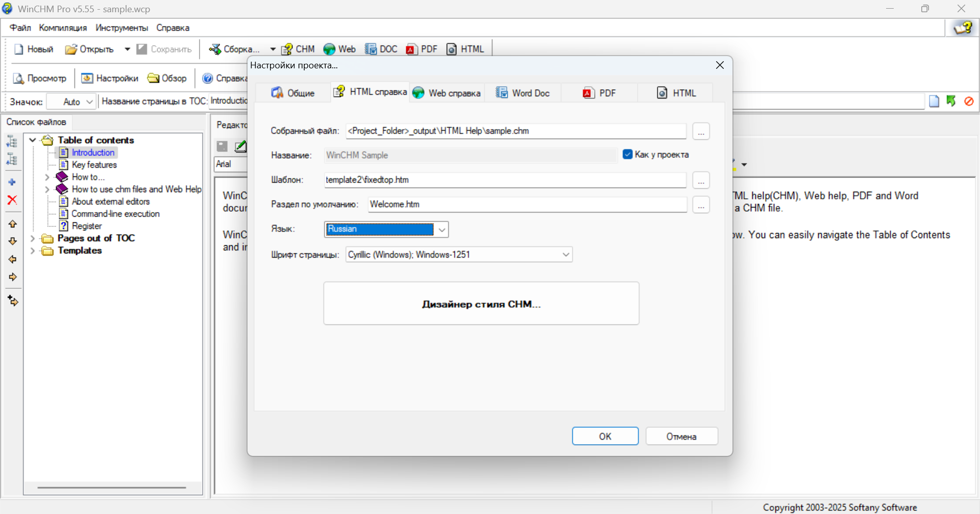Click the Открыть toolbar icon

pyautogui.click(x=71, y=49)
